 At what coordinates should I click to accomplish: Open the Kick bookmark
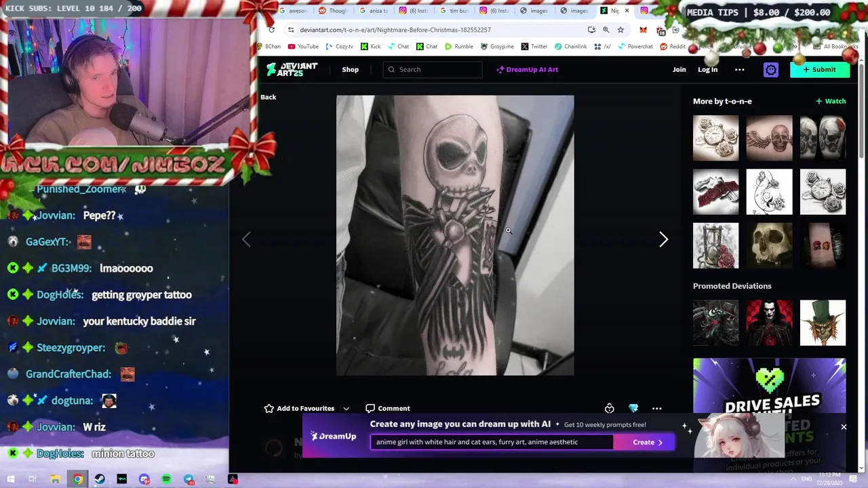click(x=370, y=47)
